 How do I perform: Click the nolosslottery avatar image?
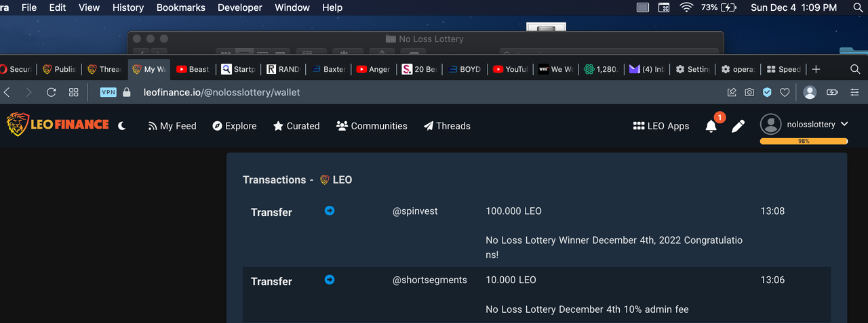(x=771, y=125)
